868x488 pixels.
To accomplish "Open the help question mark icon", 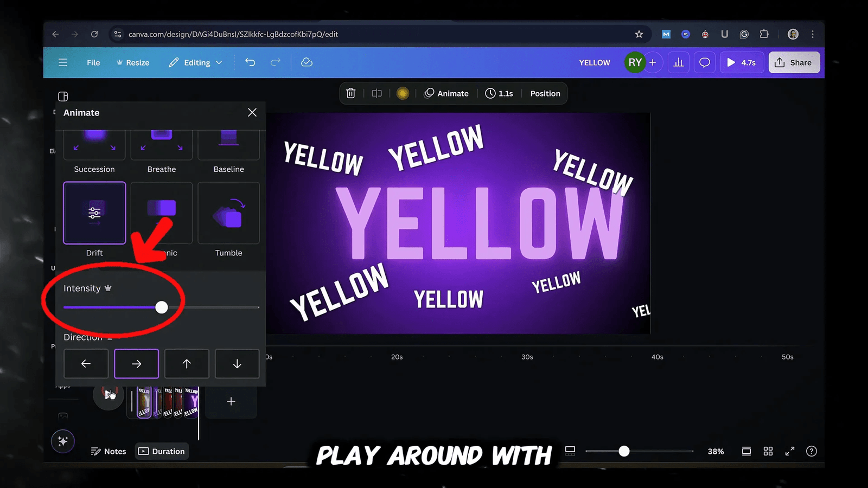I will point(812,451).
